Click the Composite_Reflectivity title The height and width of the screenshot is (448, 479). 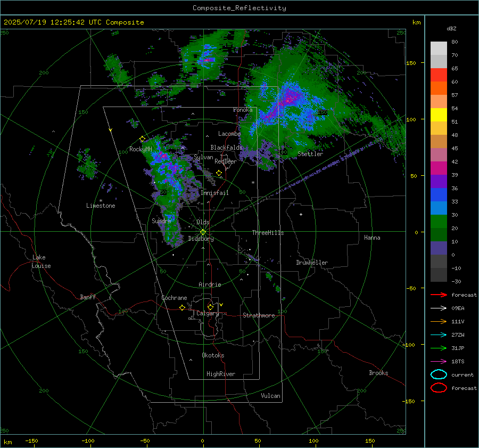coord(239,8)
